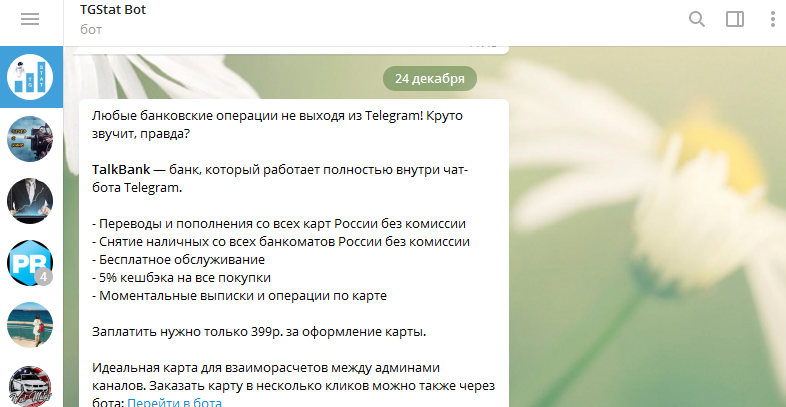Click the "бот" status label under title
Image resolution: width=786 pixels, height=407 pixels.
point(91,30)
